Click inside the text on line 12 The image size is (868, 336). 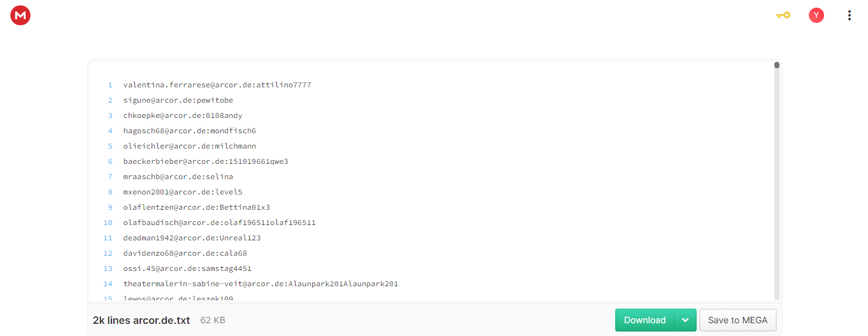pyautogui.click(x=185, y=253)
